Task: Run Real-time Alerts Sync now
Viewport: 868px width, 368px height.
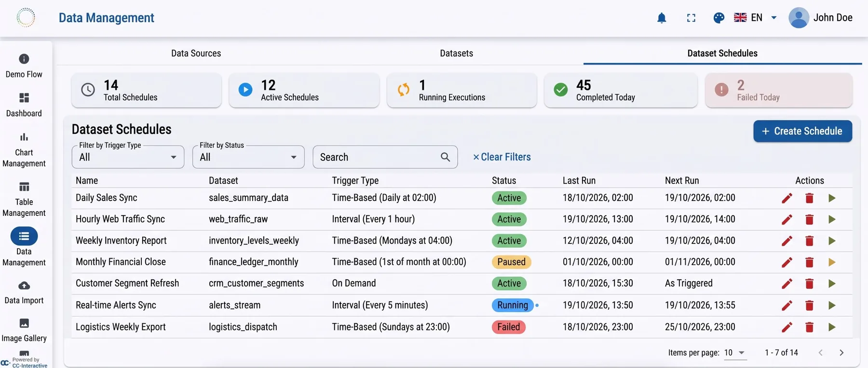Action: pos(832,305)
